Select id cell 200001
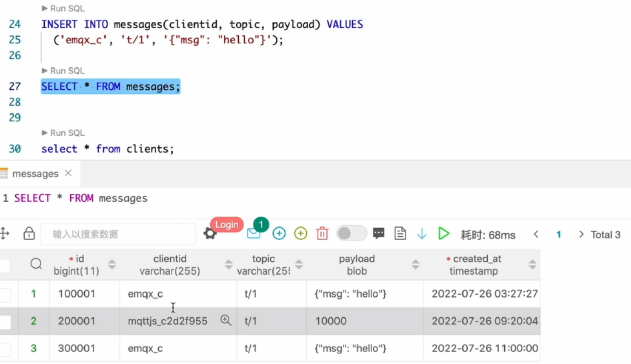 click(85, 321)
